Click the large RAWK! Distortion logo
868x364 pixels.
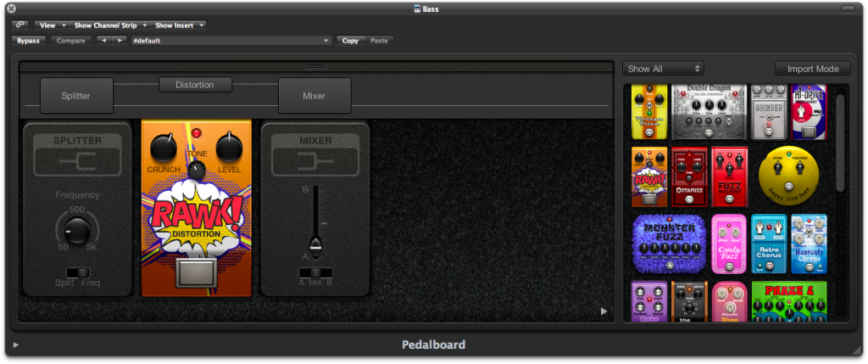(196, 220)
